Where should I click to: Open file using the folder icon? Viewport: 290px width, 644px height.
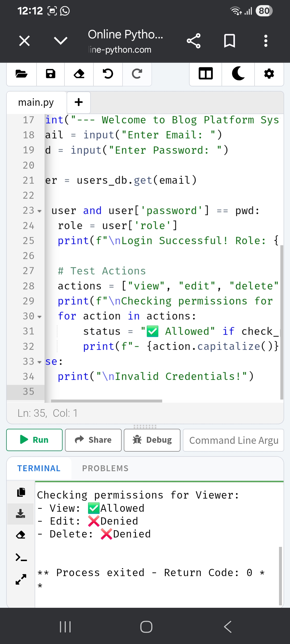coord(21,74)
